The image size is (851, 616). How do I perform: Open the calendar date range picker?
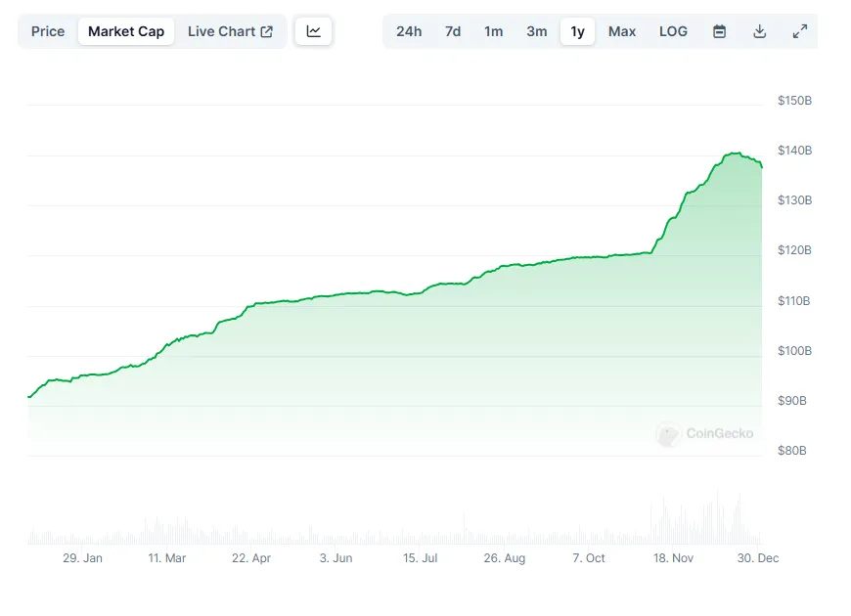tap(719, 30)
